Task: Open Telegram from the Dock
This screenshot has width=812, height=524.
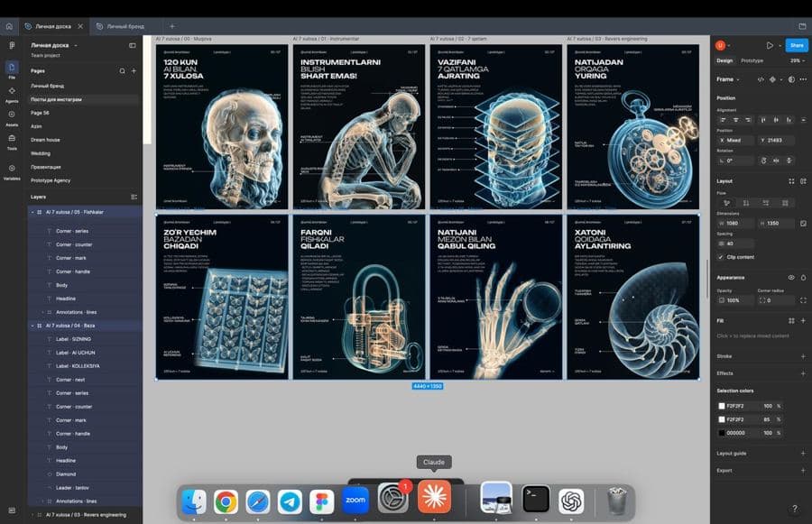Action: point(290,501)
